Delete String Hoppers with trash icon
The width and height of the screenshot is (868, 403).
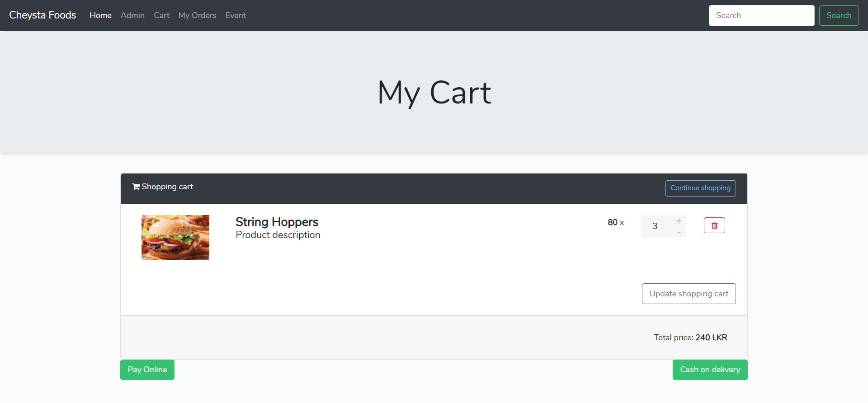pyautogui.click(x=714, y=225)
